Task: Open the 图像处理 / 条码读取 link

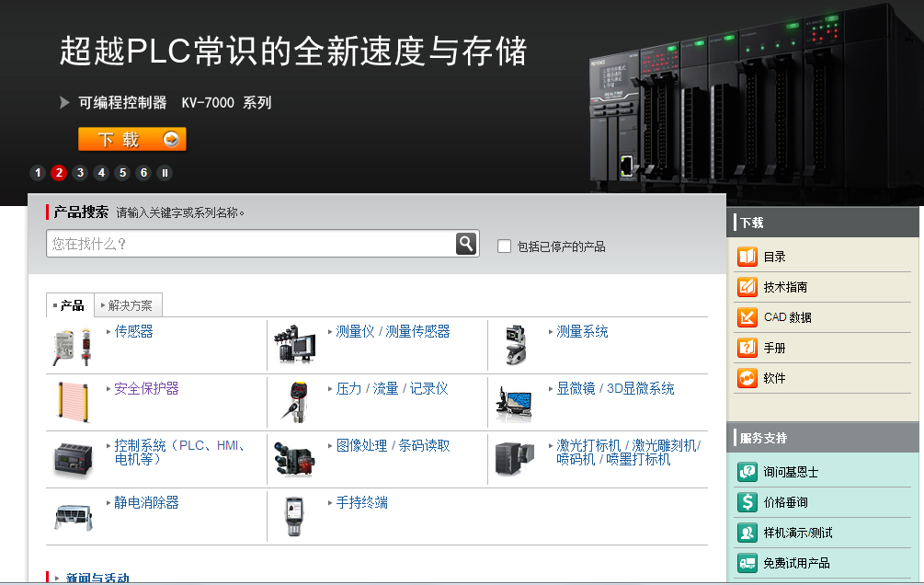Action: 394,446
